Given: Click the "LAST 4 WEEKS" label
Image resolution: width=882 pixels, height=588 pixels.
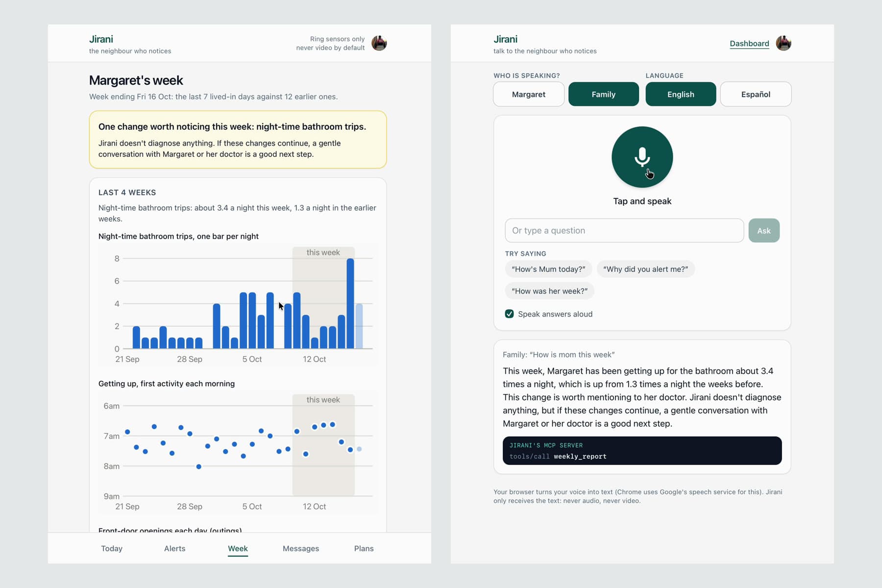Looking at the screenshot, I should [127, 193].
